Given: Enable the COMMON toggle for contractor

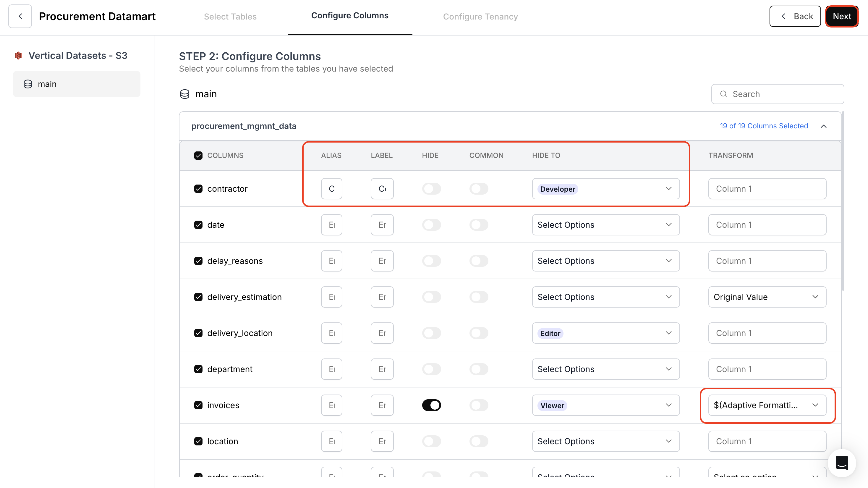Looking at the screenshot, I should pos(479,189).
